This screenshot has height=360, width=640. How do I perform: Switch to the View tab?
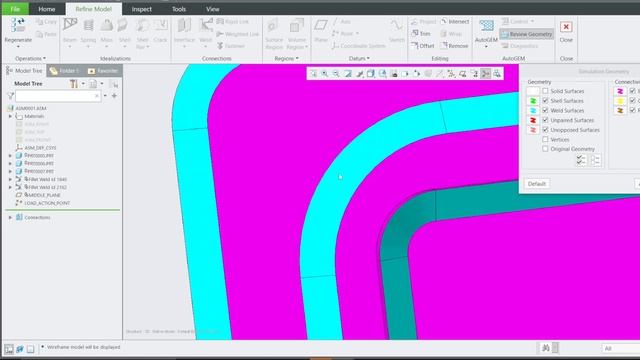point(213,9)
